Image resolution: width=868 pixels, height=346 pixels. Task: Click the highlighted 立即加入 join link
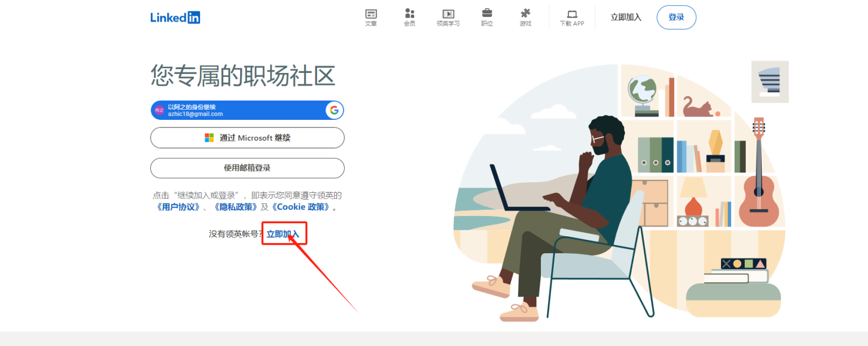click(x=284, y=232)
